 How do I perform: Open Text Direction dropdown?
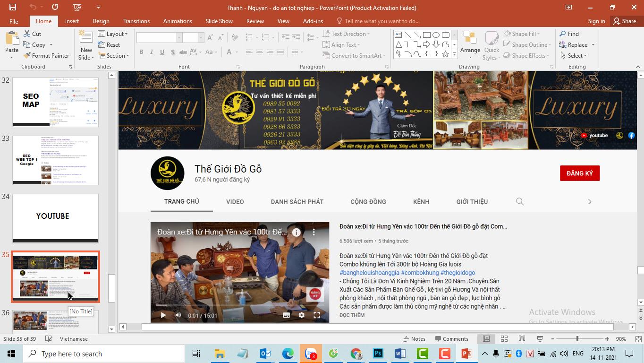click(x=346, y=34)
